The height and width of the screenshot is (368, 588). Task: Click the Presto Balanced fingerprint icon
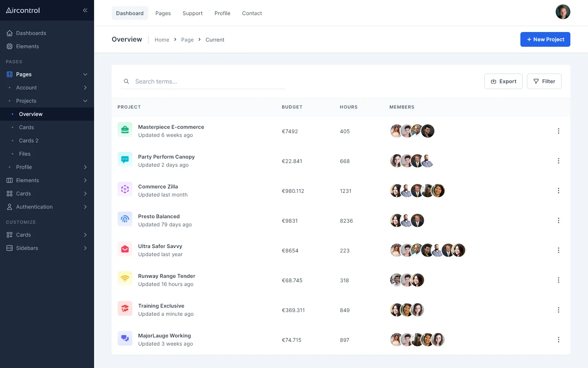(125, 219)
